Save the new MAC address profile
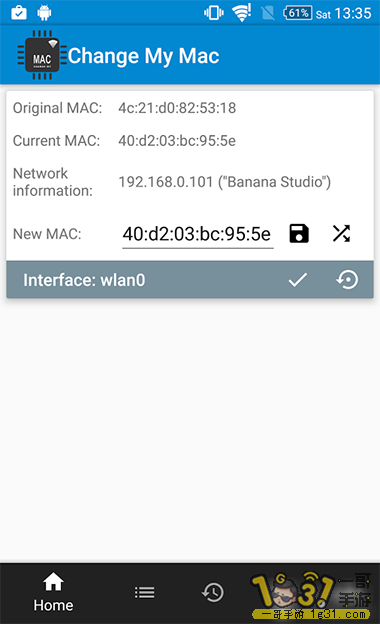The width and height of the screenshot is (380, 624). [x=299, y=234]
